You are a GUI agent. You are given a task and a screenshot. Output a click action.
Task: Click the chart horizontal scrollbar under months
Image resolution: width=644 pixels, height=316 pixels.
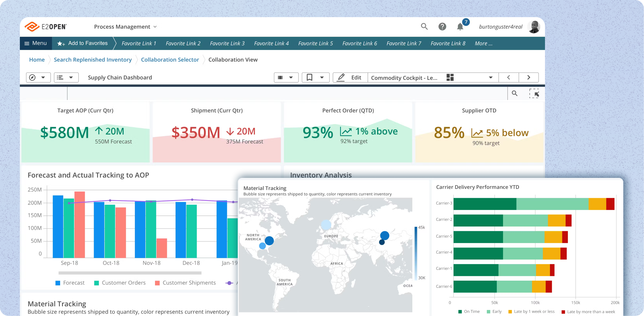(x=130, y=273)
